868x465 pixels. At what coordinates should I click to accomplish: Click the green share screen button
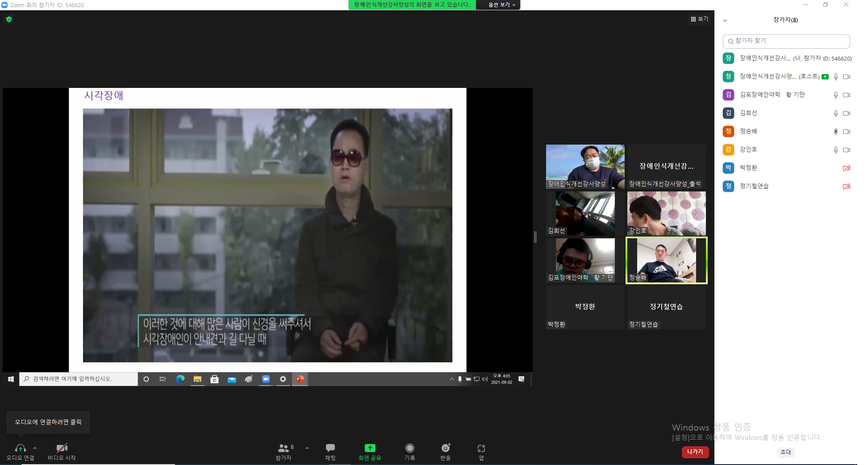click(370, 448)
